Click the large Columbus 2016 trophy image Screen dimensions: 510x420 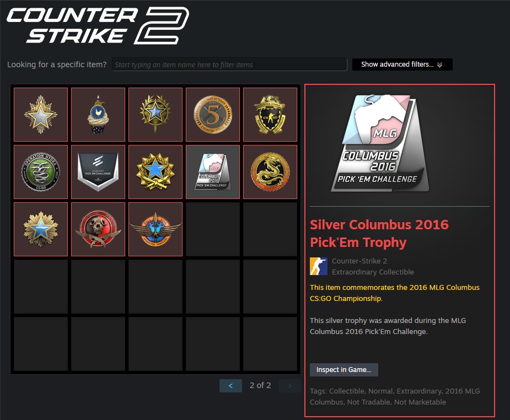380,143
